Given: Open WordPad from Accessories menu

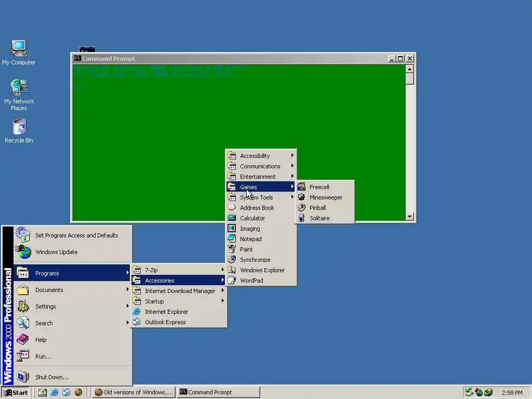Looking at the screenshot, I should coord(261,281).
